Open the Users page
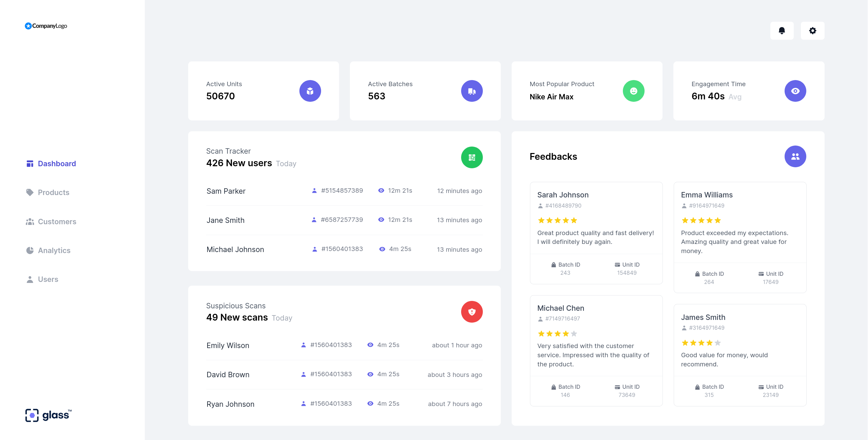Image resolution: width=868 pixels, height=440 pixels. [x=48, y=279]
